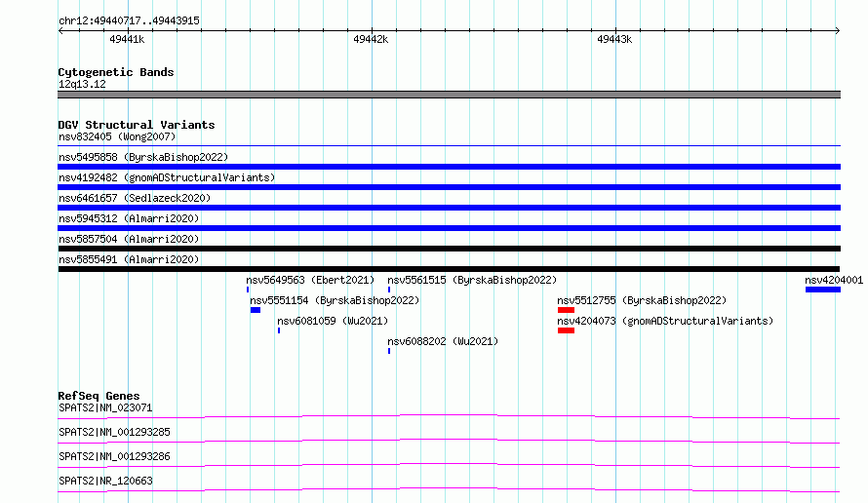
Task: Click the chr12:49440717..49443915 coordinate label
Action: (x=129, y=20)
